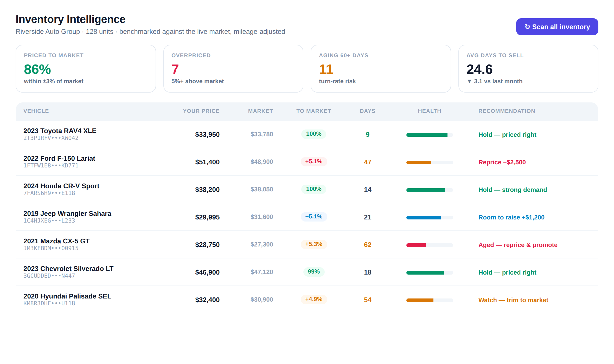Screen dimensions: 614x364
Task: Select the 2021 Mazda CX-5 GT row
Action: [x=307, y=245]
